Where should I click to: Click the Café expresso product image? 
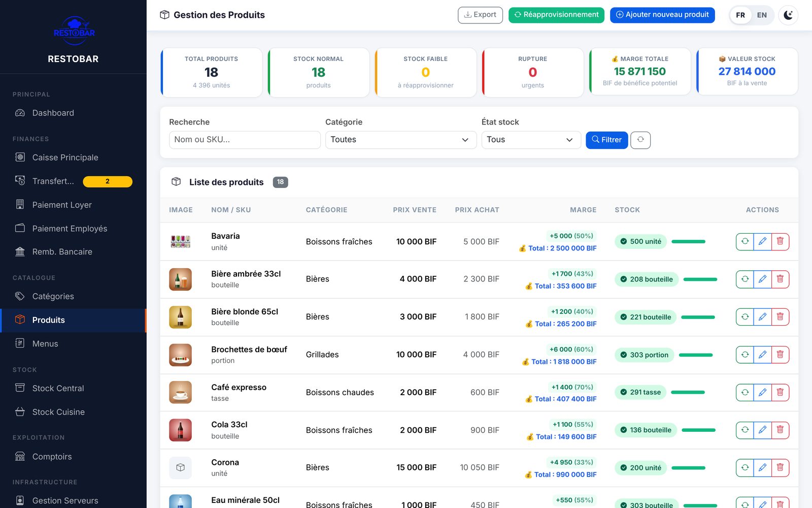(180, 392)
